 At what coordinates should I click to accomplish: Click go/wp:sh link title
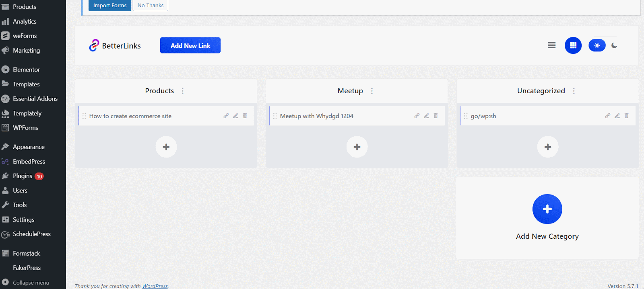(x=483, y=116)
